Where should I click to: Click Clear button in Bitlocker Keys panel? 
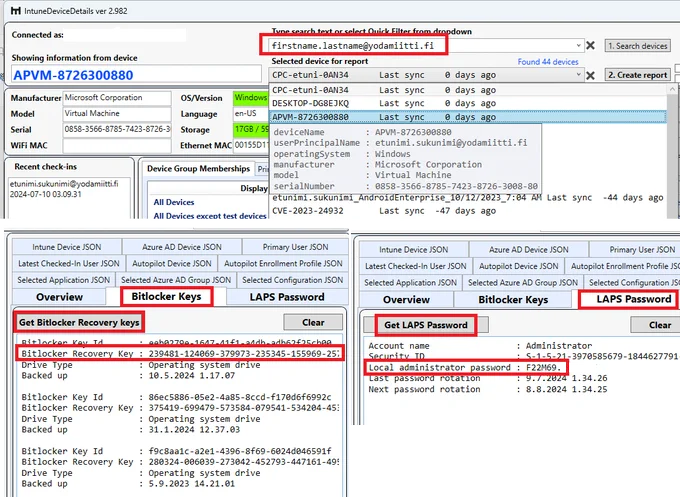[313, 322]
